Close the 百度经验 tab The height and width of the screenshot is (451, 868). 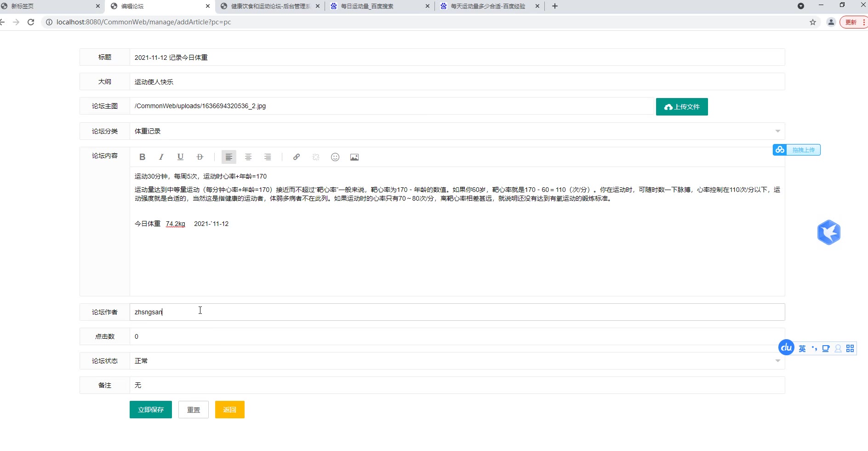pos(537,6)
